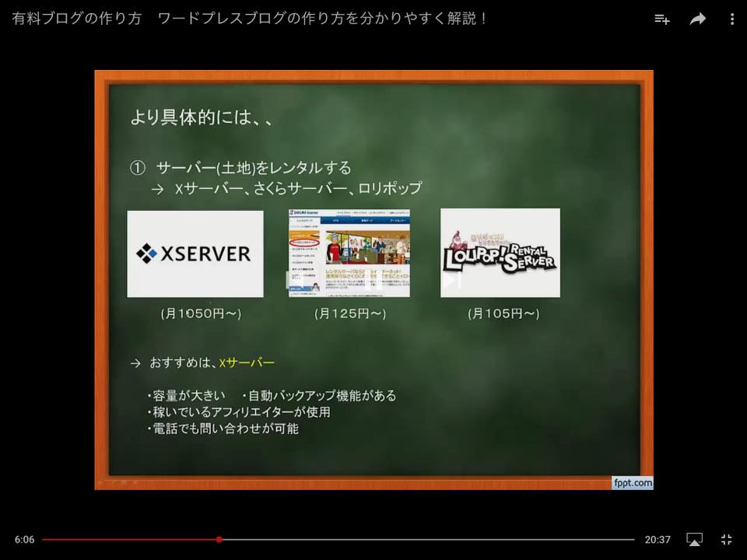Add video to a playlist
This screenshot has height=560, width=747.
pos(662,19)
